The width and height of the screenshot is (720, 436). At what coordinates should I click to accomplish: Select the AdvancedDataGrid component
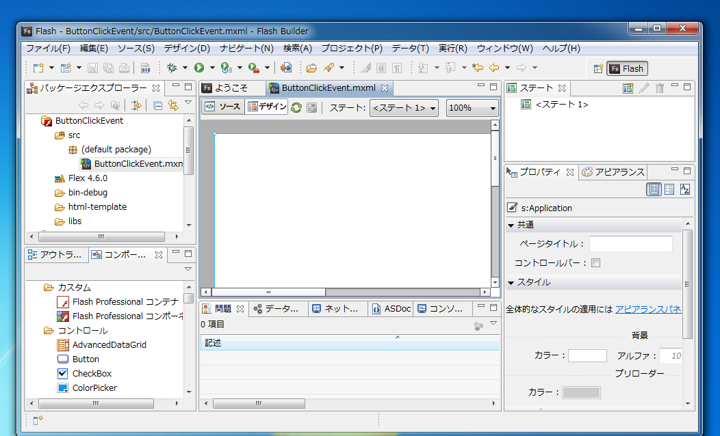pyautogui.click(x=101, y=345)
